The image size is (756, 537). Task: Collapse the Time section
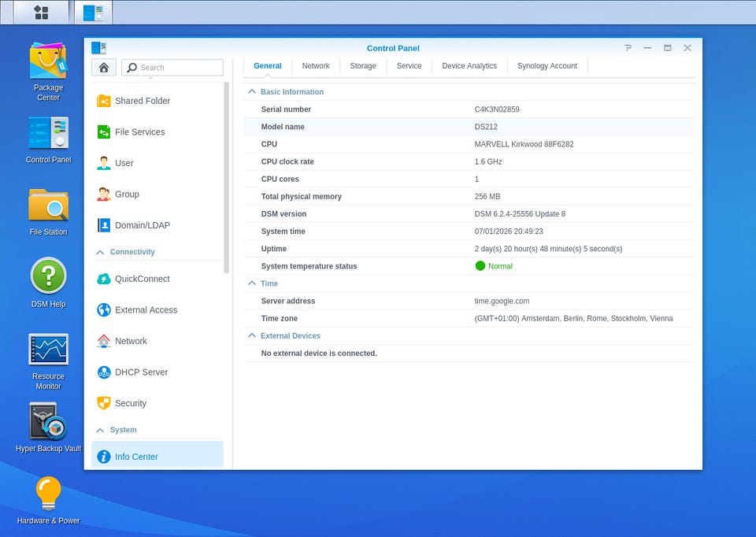(252, 283)
